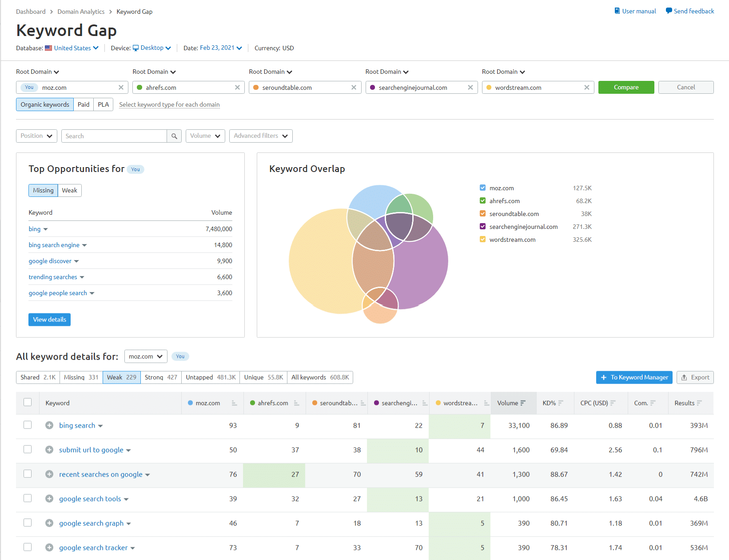This screenshot has height=560, width=729.
Task: Check the google search tools row checkbox
Action: coord(28,498)
